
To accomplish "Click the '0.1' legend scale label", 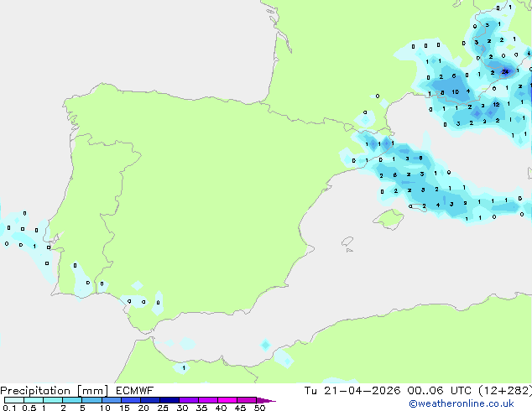I will coord(8,408).
